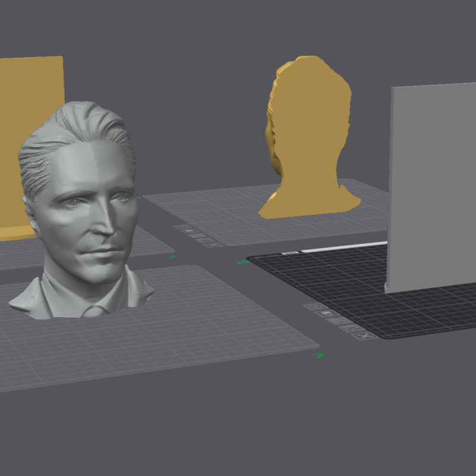
Task: Click auto-orient icon on the dark active plate
Action: click(x=314, y=306)
